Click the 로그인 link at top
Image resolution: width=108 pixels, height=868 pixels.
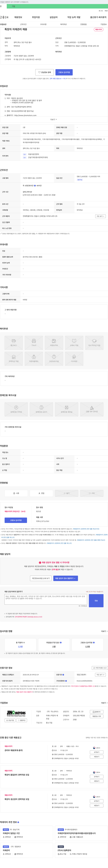(x=101, y=11)
